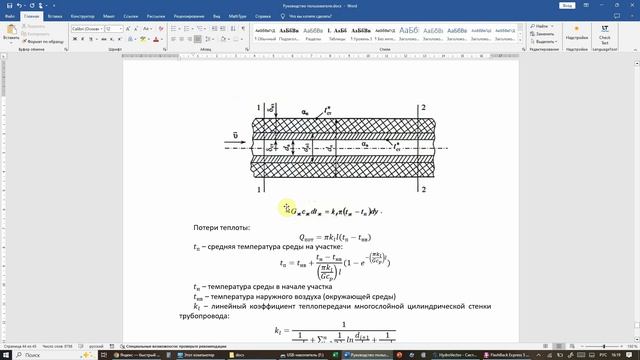Open Windows Start menu
This screenshot has width=640, height=360.
tap(6, 355)
